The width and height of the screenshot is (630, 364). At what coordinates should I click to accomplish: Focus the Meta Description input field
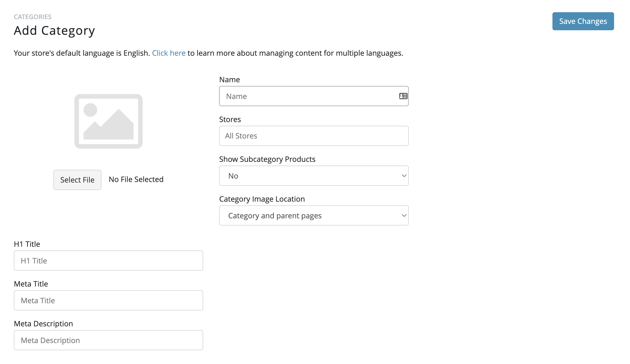tap(108, 340)
